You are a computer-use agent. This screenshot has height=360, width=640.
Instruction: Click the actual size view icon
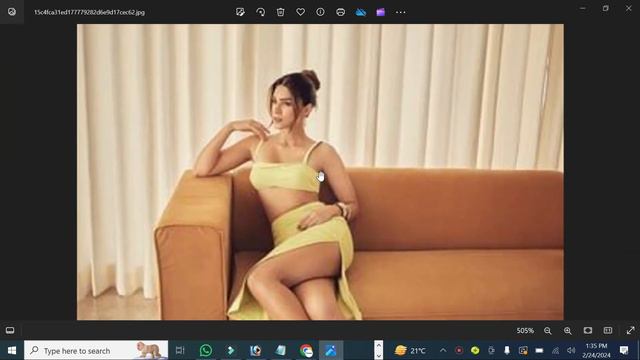click(608, 330)
